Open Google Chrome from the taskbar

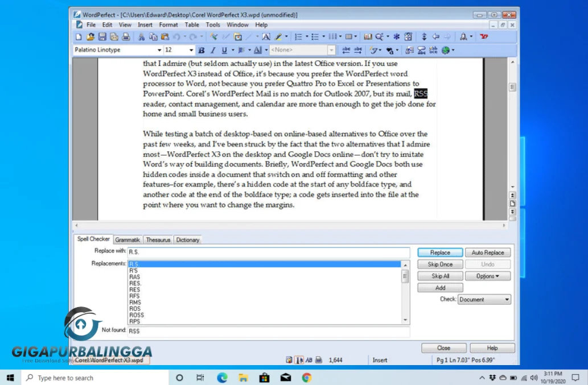(307, 378)
